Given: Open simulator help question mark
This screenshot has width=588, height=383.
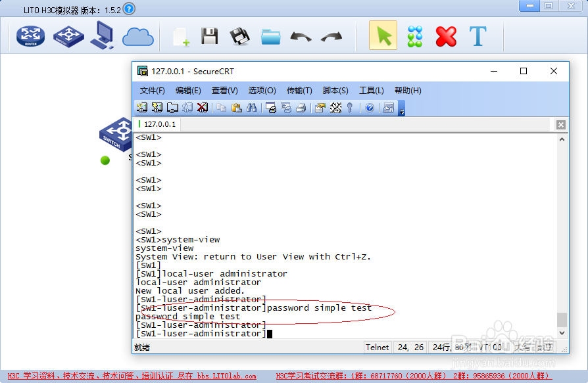Looking at the screenshot, I should 129,9.
